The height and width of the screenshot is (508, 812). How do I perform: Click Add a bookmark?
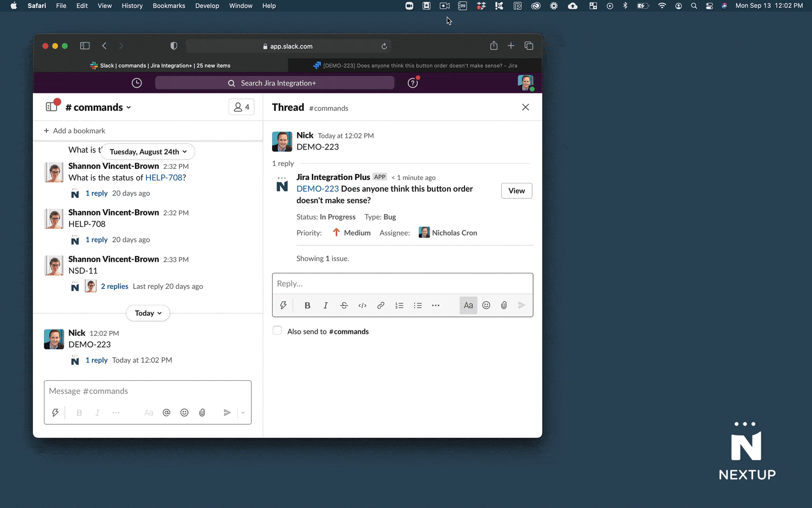tap(74, 131)
